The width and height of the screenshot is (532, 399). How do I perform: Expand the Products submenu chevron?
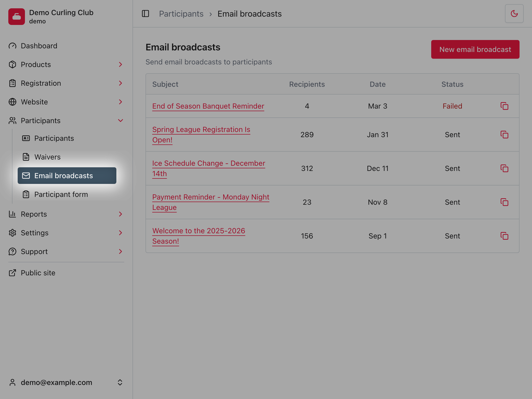[120, 64]
